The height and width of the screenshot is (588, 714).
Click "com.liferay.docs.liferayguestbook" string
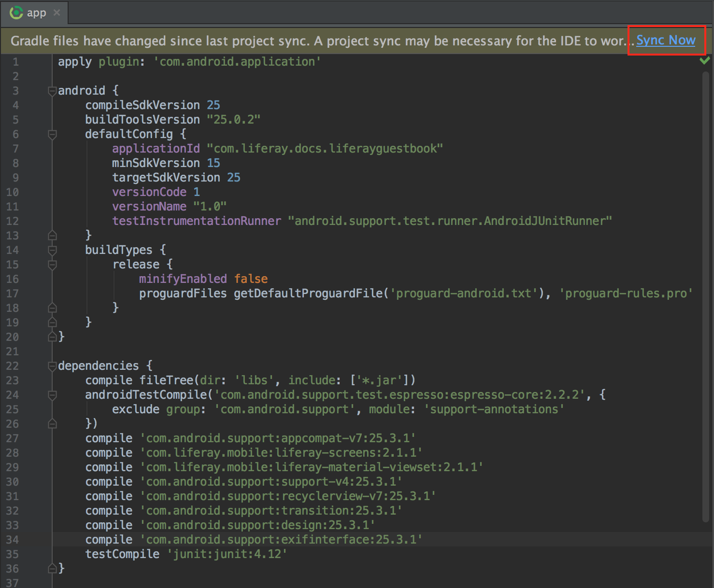(x=325, y=149)
